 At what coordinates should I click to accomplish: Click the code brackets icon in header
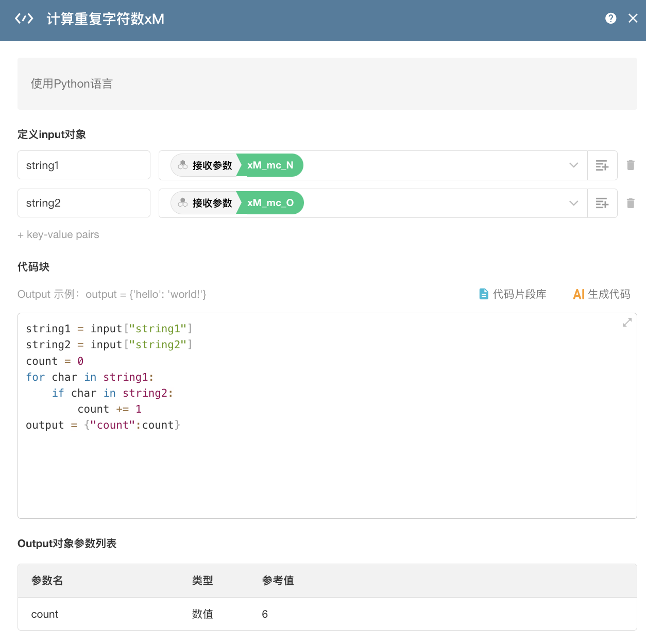(24, 19)
